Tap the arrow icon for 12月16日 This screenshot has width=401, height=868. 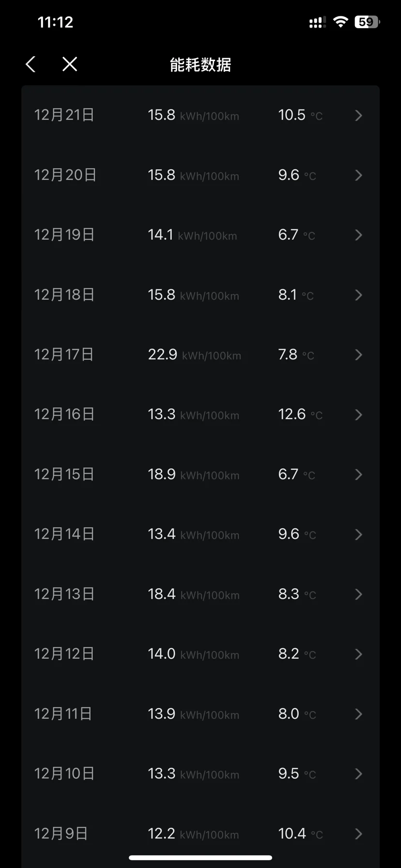click(x=358, y=415)
